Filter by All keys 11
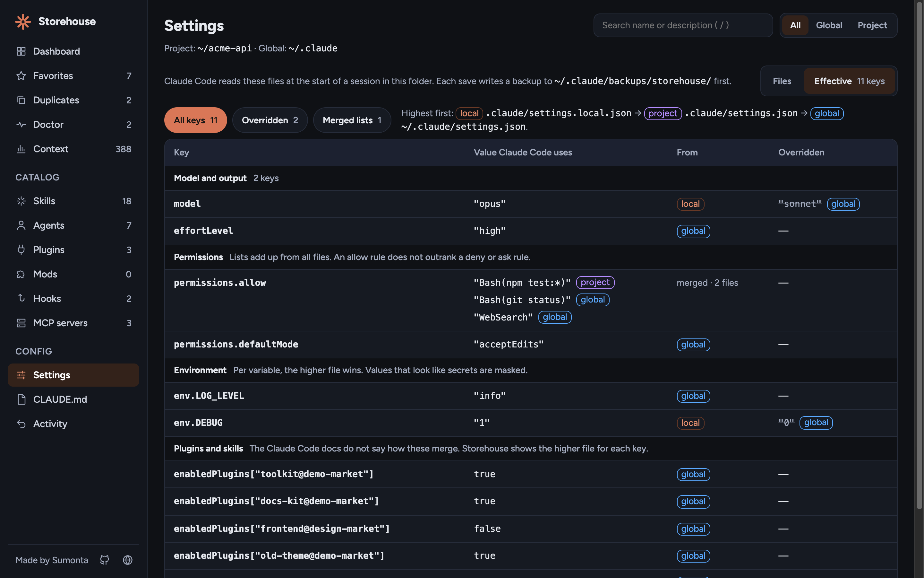This screenshot has width=924, height=578. 195,120
